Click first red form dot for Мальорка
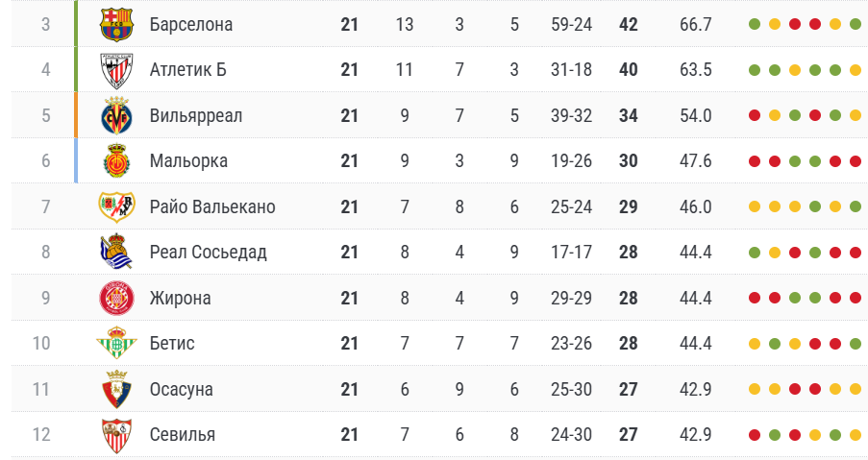868x460 pixels. [754, 161]
